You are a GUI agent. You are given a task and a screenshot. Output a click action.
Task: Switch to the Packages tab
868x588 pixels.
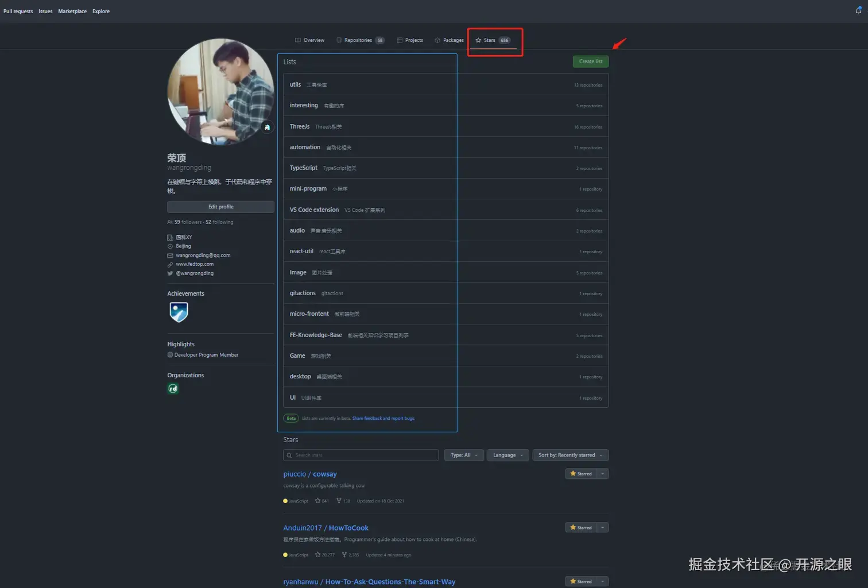(449, 40)
